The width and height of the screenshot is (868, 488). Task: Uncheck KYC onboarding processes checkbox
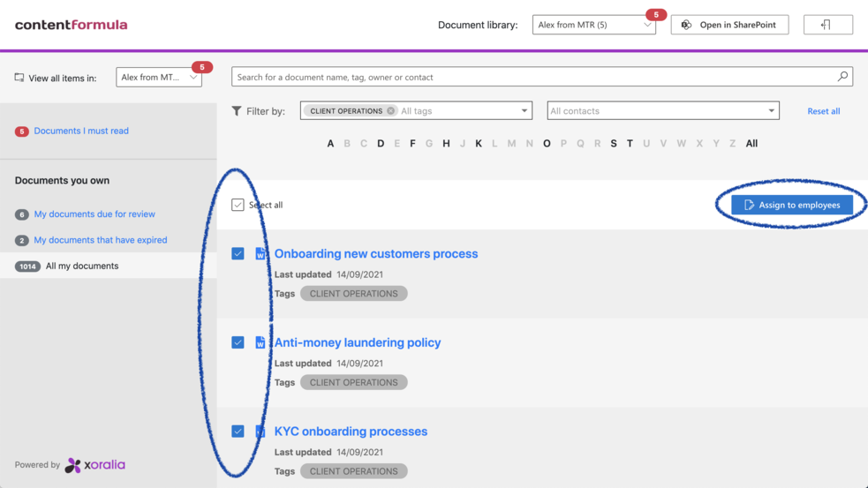[x=238, y=432]
